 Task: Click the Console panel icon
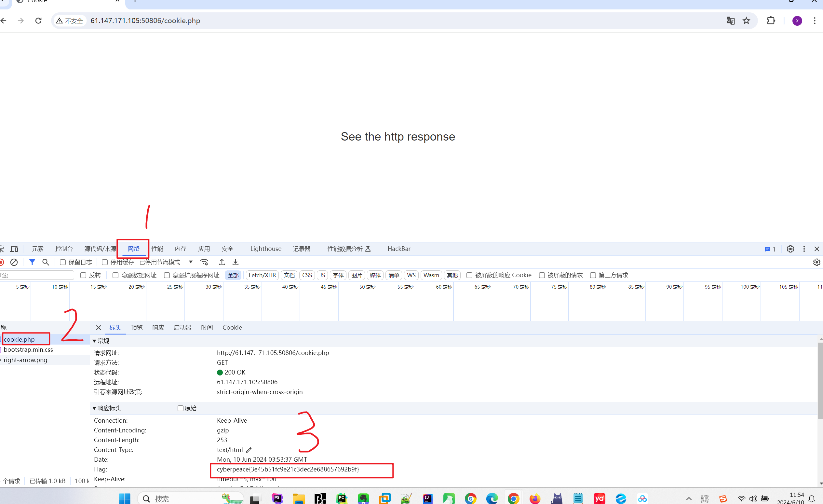pos(63,248)
